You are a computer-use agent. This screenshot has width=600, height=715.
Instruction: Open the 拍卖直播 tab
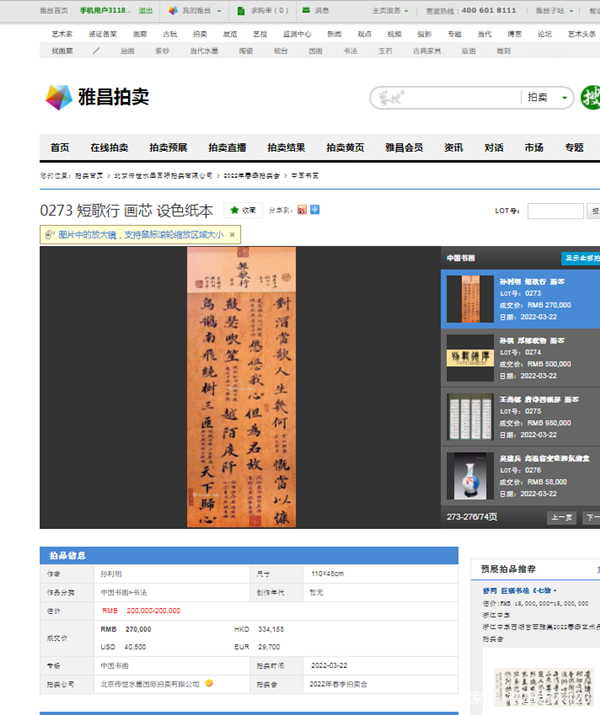click(x=227, y=148)
